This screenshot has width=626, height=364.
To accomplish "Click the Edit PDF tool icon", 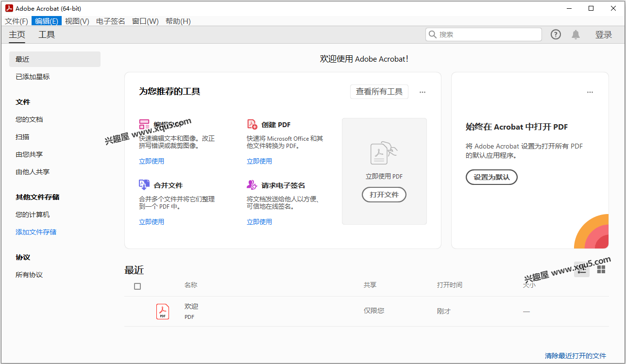I will coord(144,124).
